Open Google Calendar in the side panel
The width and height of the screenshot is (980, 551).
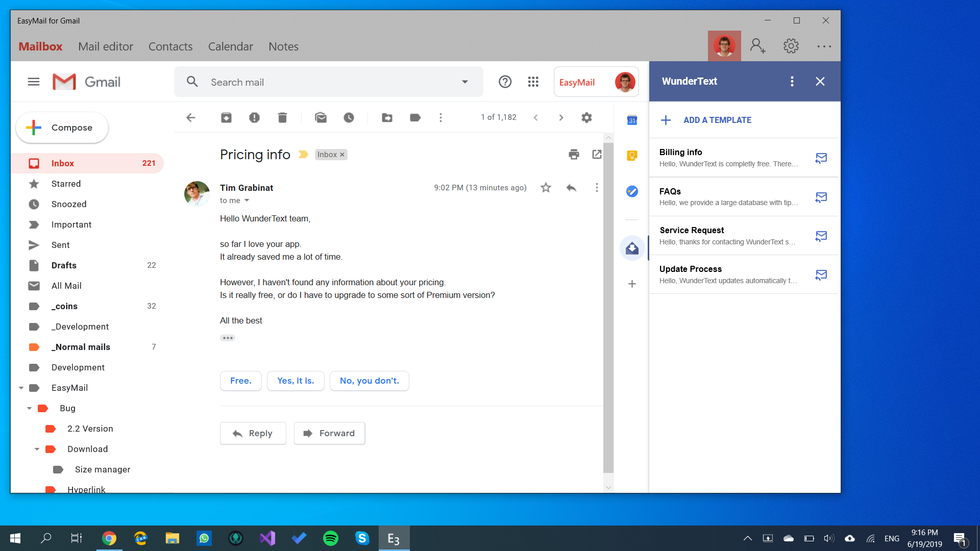(x=632, y=120)
